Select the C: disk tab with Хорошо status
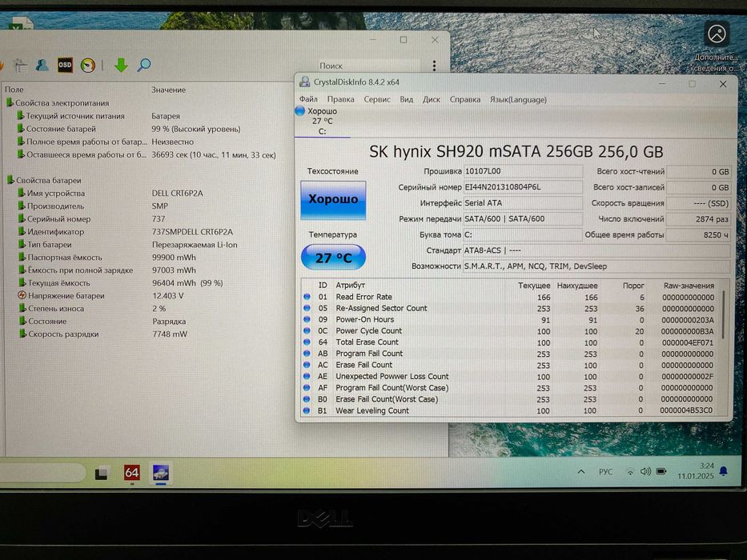 coord(322,122)
